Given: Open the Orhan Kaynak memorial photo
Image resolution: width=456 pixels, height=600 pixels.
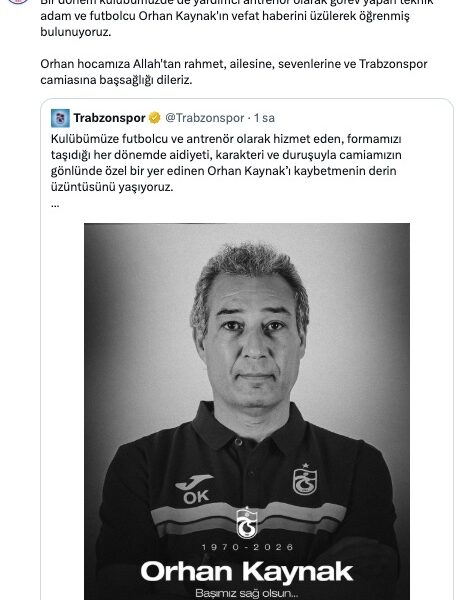Looking at the screenshot, I should tap(247, 411).
